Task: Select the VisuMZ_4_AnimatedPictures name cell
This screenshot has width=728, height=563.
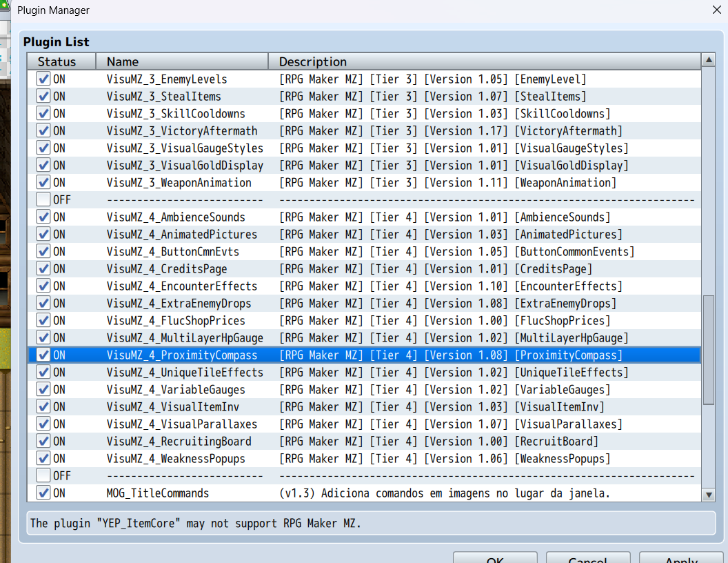Action: point(182,234)
